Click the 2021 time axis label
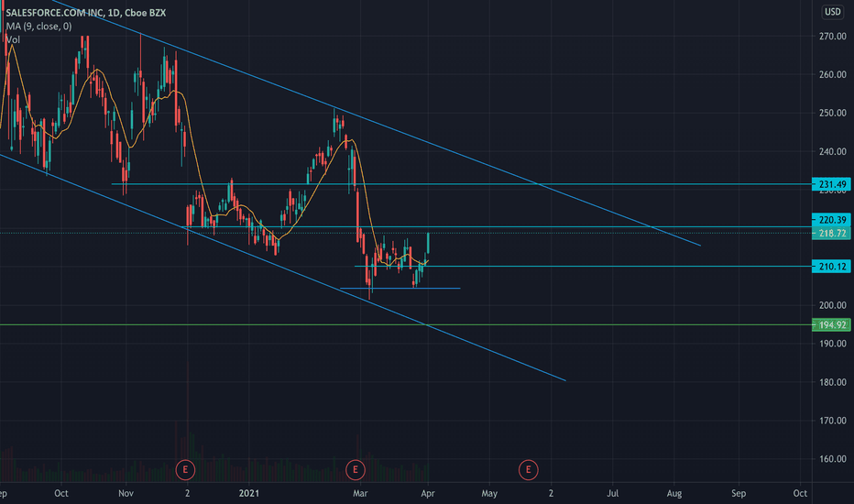 pyautogui.click(x=249, y=493)
